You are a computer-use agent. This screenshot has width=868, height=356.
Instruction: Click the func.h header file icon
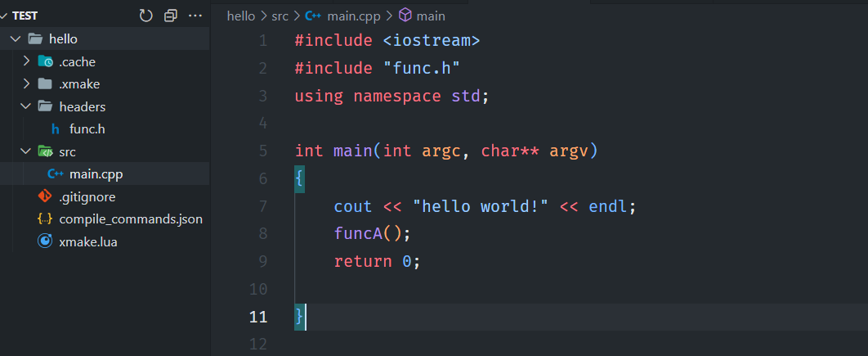(56, 129)
